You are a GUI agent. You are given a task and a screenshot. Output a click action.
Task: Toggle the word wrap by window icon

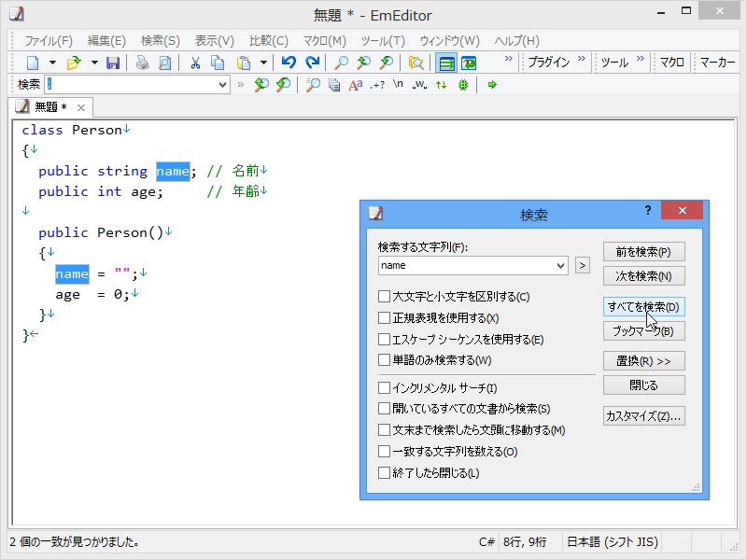[446, 63]
